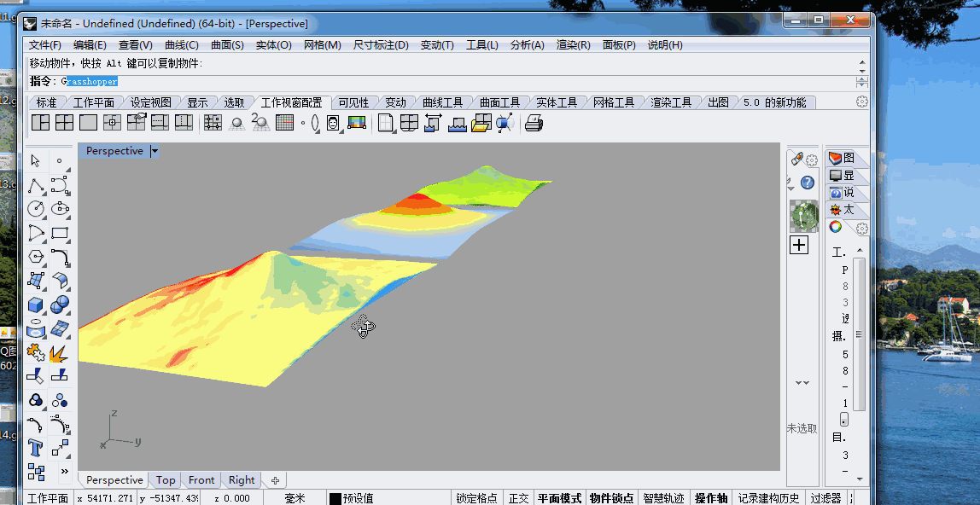The height and width of the screenshot is (505, 980).
Task: Switch to 曲线工具 toolbar tab
Action: tap(442, 102)
